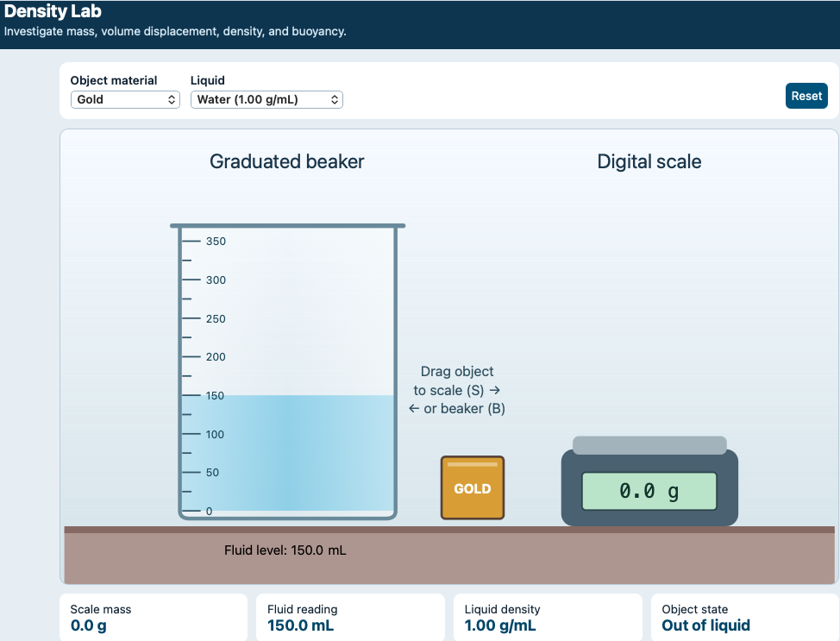
Task: Click the Scale mass readout card
Action: click(x=154, y=618)
